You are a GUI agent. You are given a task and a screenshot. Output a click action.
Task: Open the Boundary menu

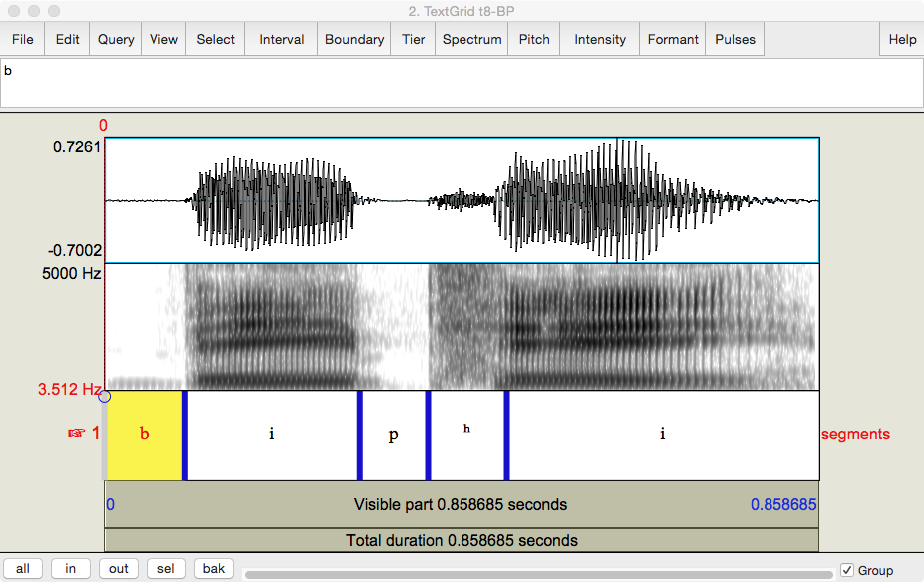click(x=354, y=39)
